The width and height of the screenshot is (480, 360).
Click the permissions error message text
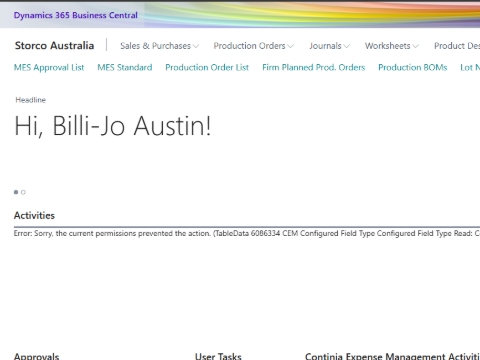point(247,233)
